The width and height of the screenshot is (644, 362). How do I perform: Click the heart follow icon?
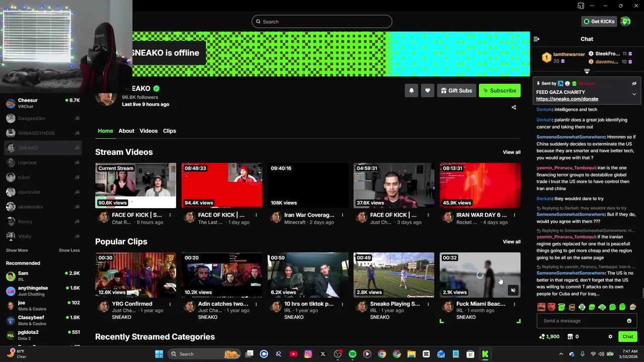coord(427,90)
